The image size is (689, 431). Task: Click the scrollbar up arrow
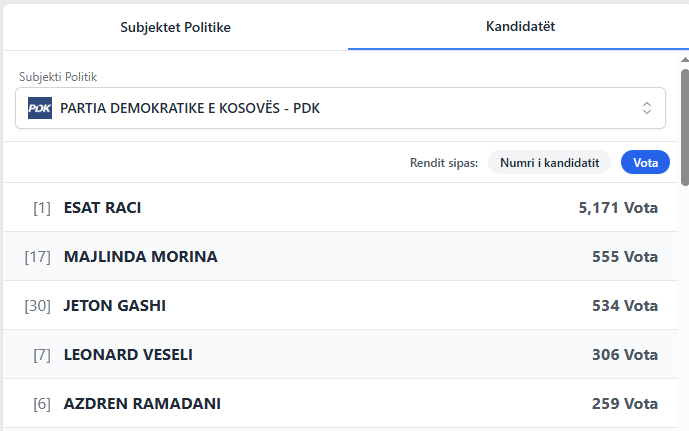point(685,60)
